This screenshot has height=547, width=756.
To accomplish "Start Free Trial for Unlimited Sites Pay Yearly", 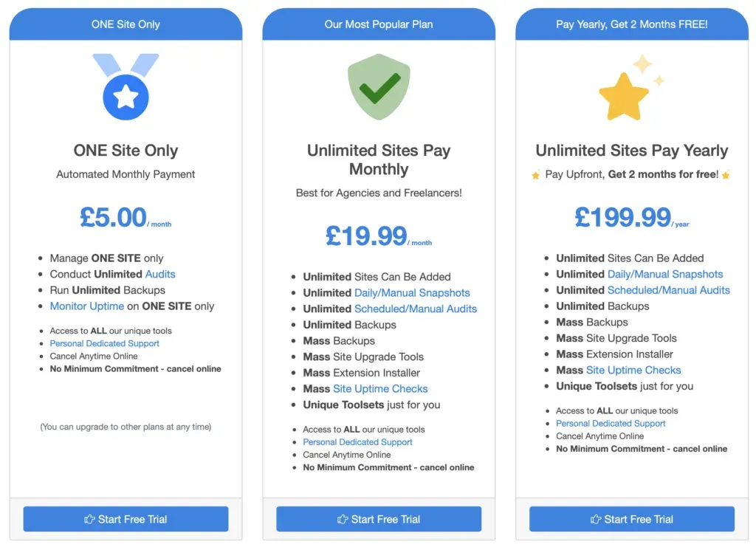I will click(631, 519).
